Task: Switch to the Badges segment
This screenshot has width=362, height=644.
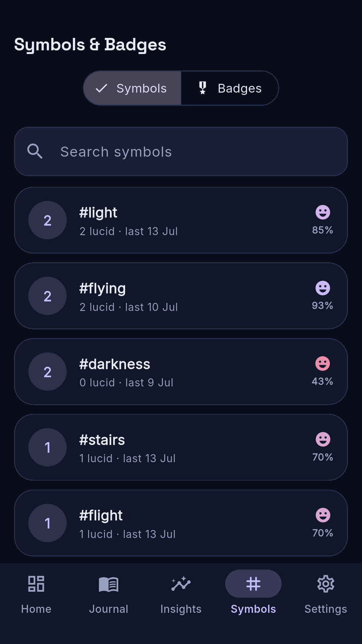Action: tap(230, 88)
